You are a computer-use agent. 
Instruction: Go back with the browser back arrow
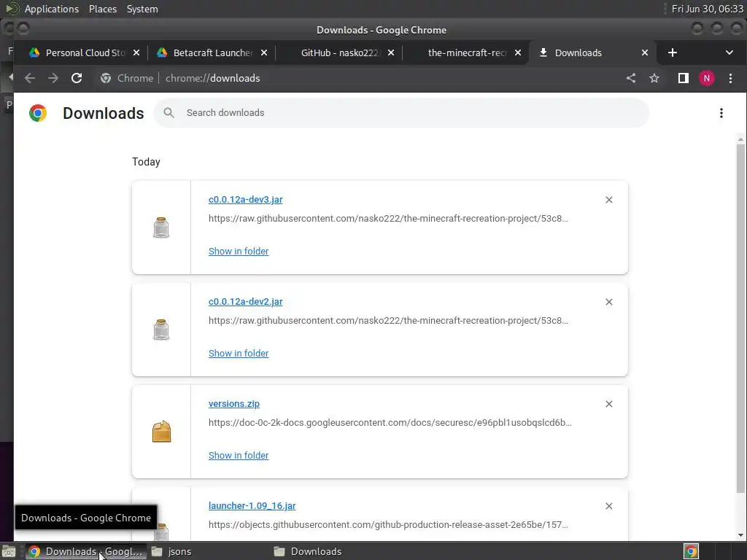click(30, 78)
